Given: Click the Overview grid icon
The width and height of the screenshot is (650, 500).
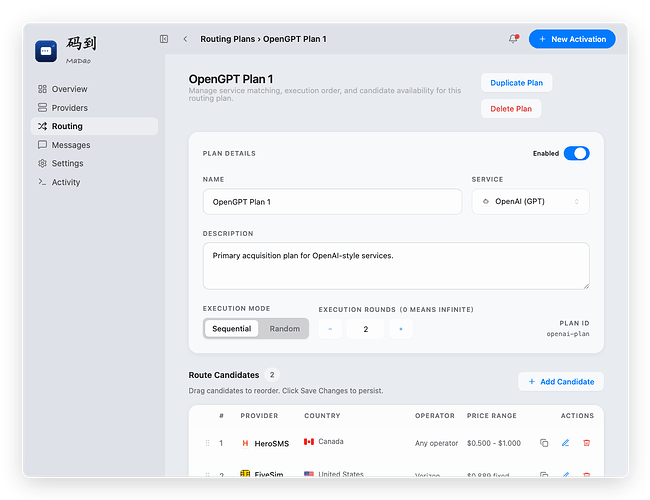Looking at the screenshot, I should 42,89.
